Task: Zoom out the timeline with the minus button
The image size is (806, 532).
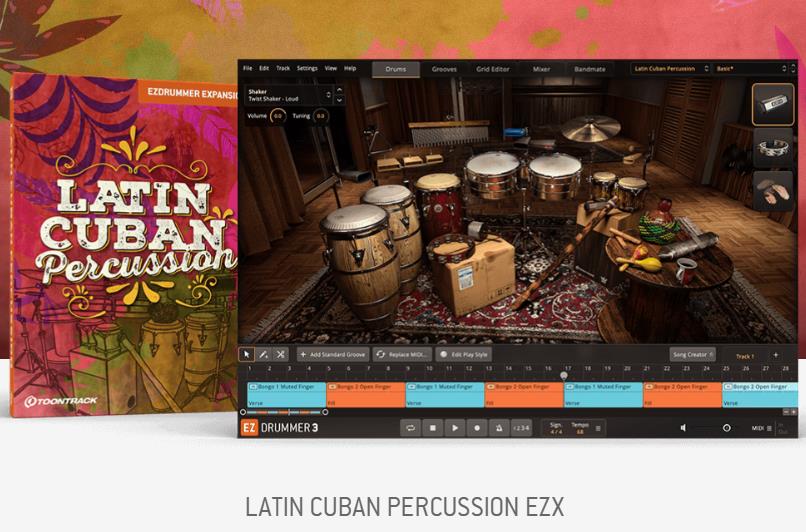Action: [786, 412]
